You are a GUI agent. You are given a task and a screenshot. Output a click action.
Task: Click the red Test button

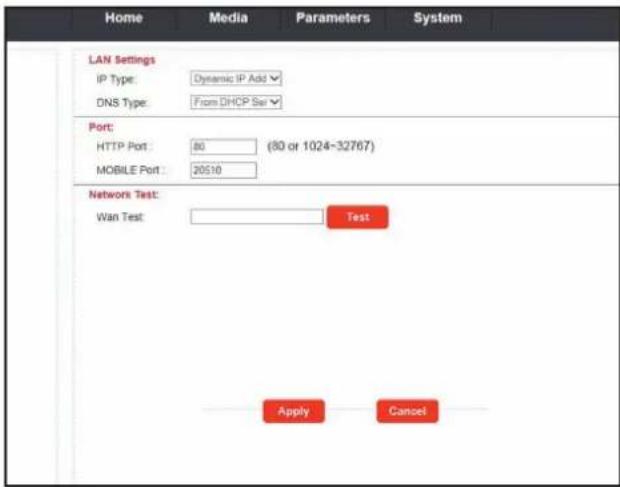click(357, 217)
